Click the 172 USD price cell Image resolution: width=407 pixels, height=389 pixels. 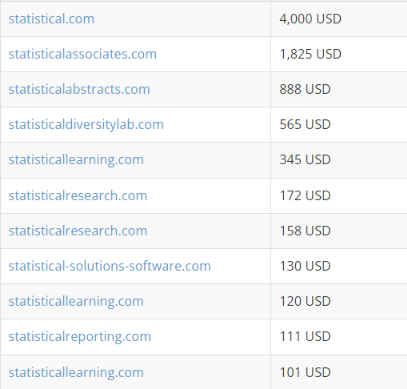click(339, 195)
